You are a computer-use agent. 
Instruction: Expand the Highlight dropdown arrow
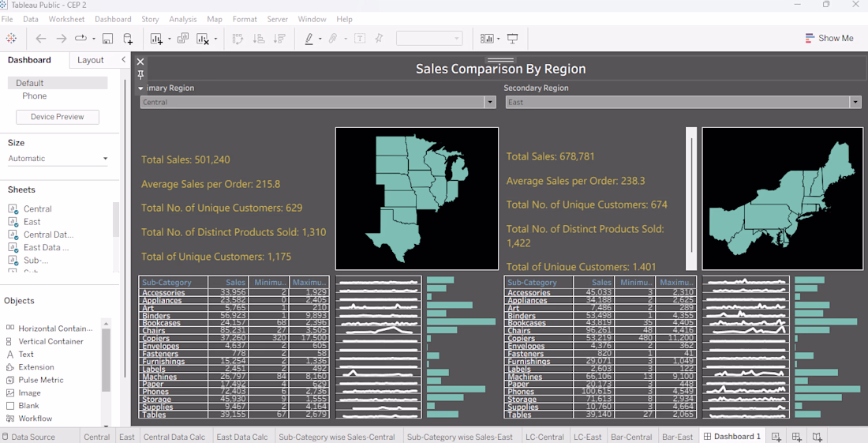coord(320,39)
